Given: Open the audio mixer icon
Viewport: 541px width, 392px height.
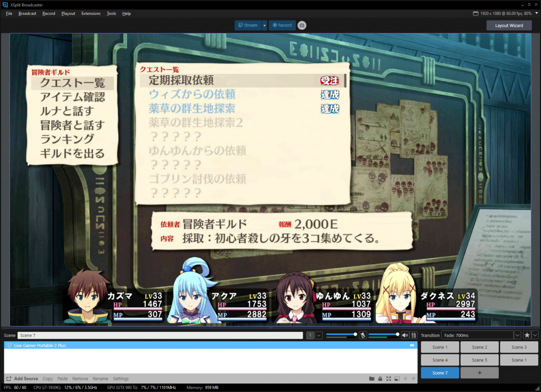Looking at the screenshot, I should pos(414,335).
